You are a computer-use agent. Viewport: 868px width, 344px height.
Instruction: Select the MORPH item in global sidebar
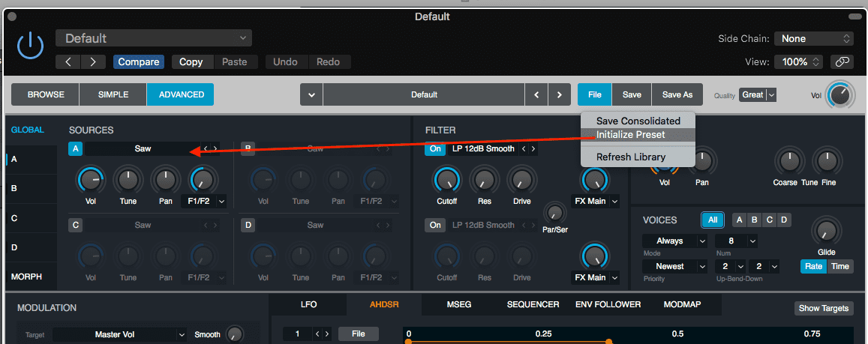[26, 277]
